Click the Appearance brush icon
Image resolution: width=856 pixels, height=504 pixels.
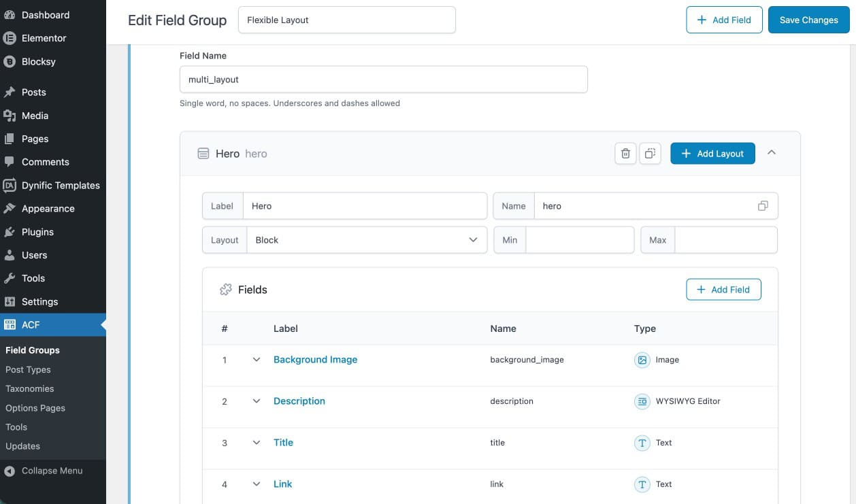click(10, 208)
